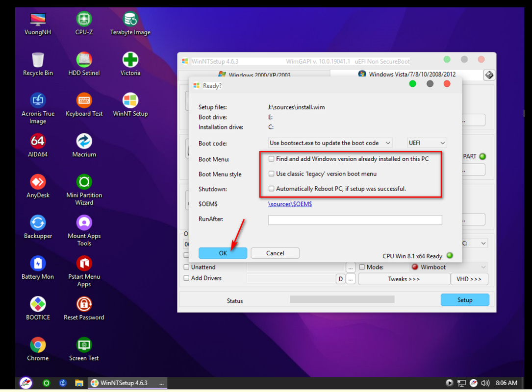
Task: Expand the Wimboot mode dropdown
Action: 449,267
